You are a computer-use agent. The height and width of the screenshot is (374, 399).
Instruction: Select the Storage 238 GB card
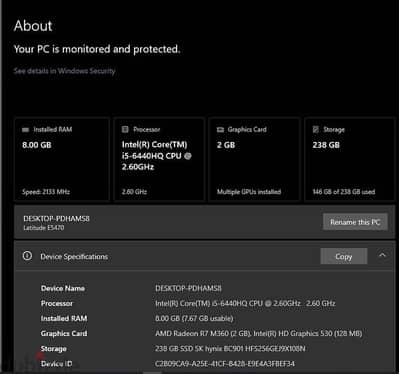(x=350, y=159)
